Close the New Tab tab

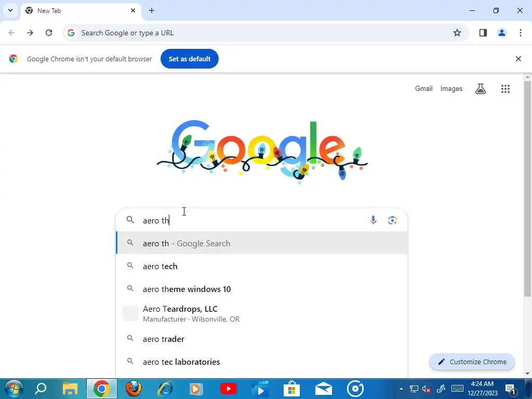133,10
